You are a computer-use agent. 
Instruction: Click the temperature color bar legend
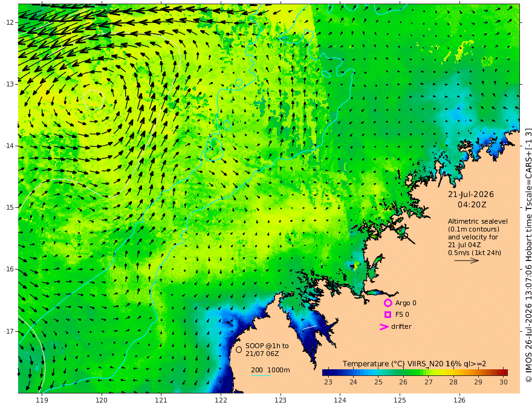(415, 372)
